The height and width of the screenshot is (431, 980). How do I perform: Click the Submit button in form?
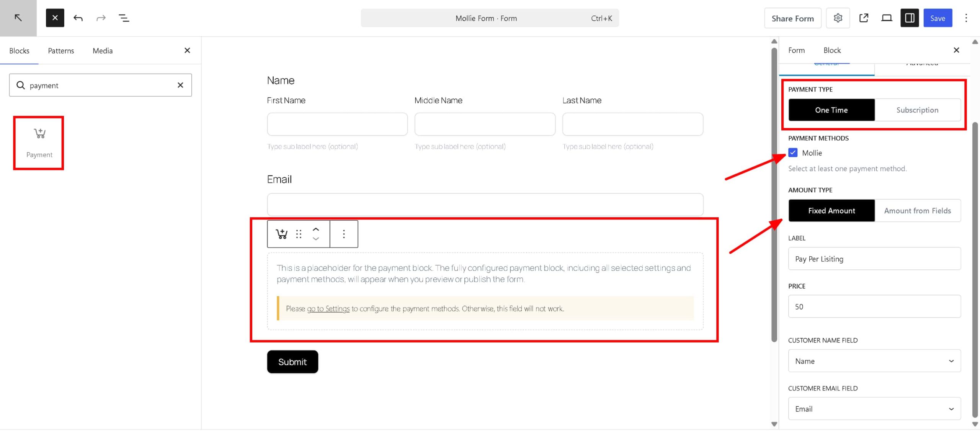[x=292, y=362]
